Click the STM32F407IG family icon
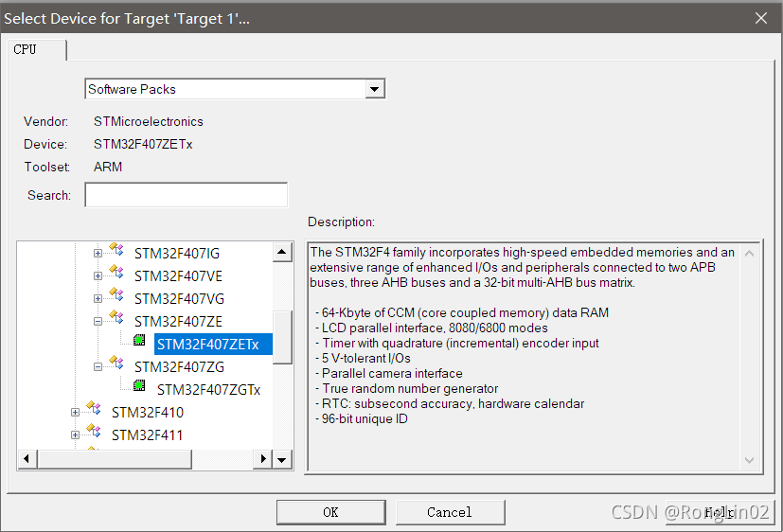 (116, 249)
